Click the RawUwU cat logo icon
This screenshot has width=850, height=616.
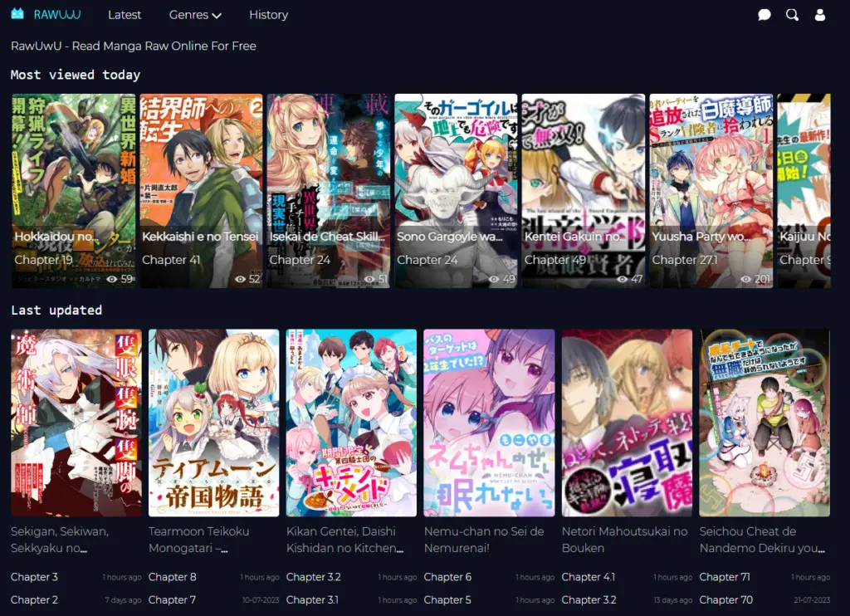pyautogui.click(x=17, y=14)
